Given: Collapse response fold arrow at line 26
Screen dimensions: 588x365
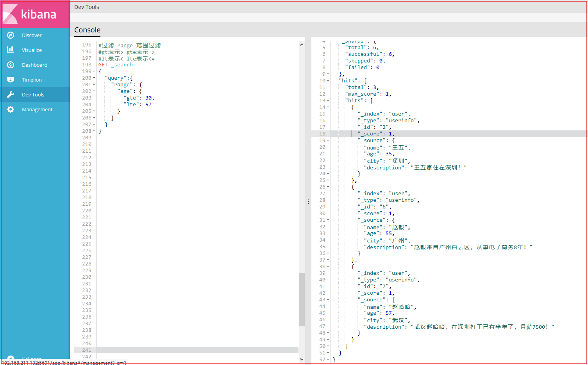Looking at the screenshot, I should [x=328, y=187].
